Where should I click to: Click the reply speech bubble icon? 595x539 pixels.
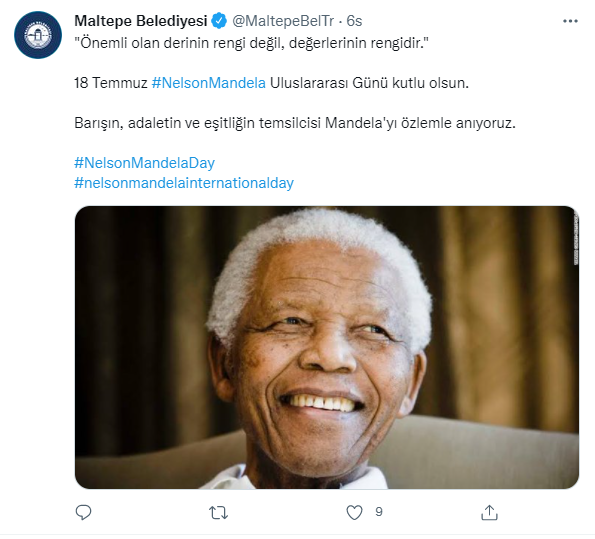tap(83, 512)
